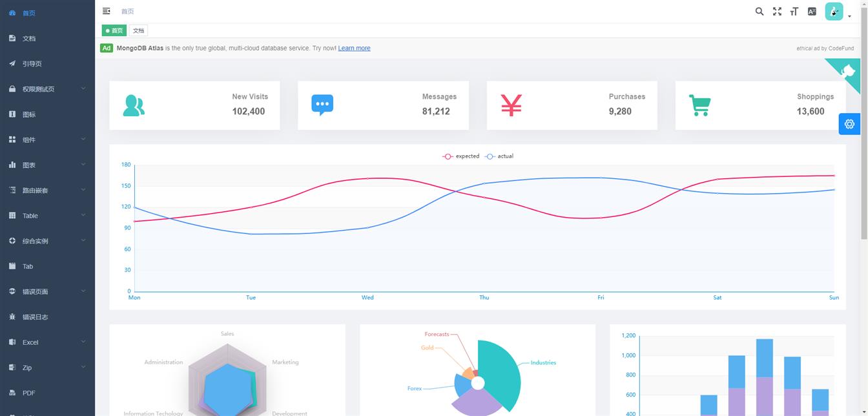Image resolution: width=868 pixels, height=416 pixels.
Task: Open the 文档 document icon in sidebar
Action: [12, 38]
